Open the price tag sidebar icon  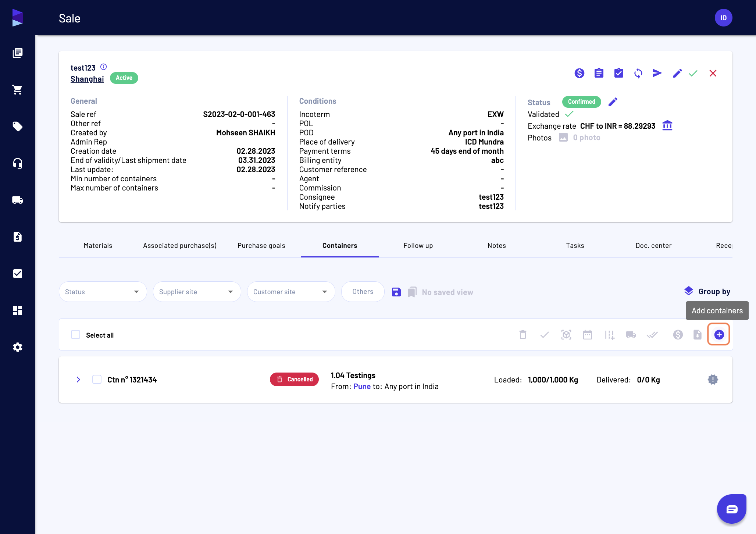click(17, 127)
